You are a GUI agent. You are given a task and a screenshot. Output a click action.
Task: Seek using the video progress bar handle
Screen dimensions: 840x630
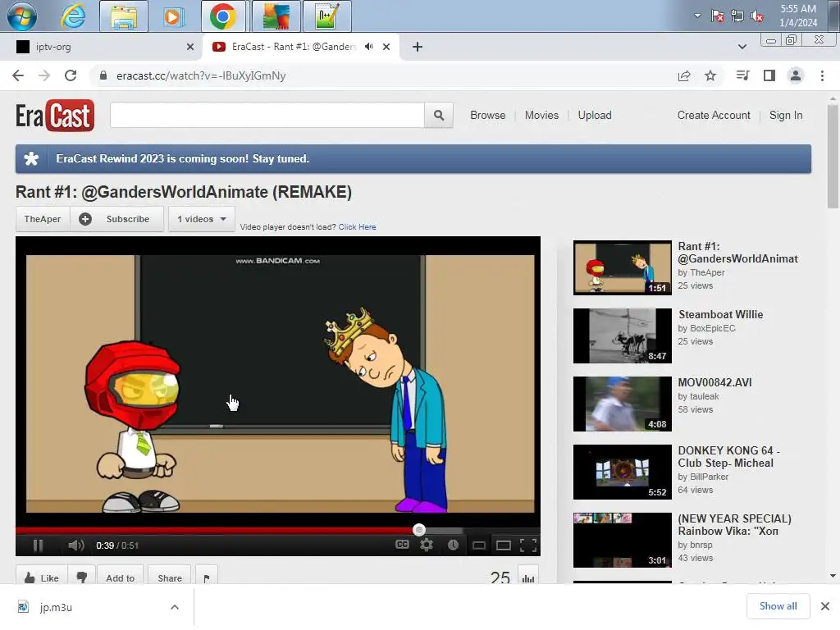click(419, 530)
